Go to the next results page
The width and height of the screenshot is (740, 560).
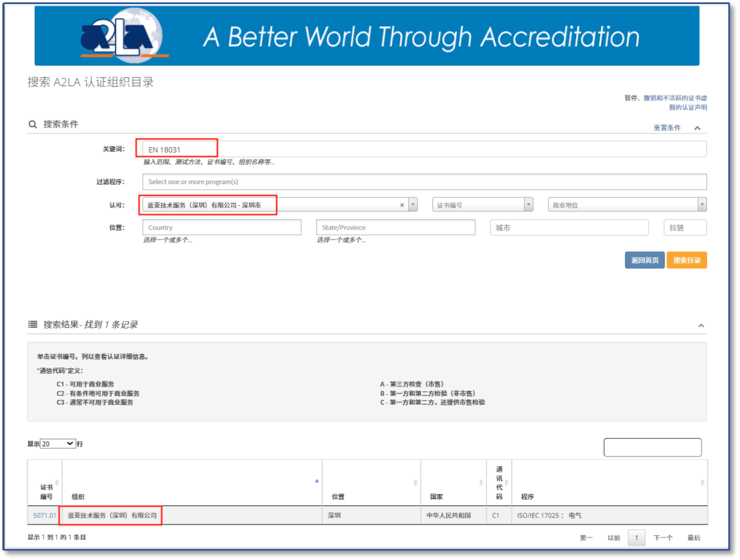663,537
